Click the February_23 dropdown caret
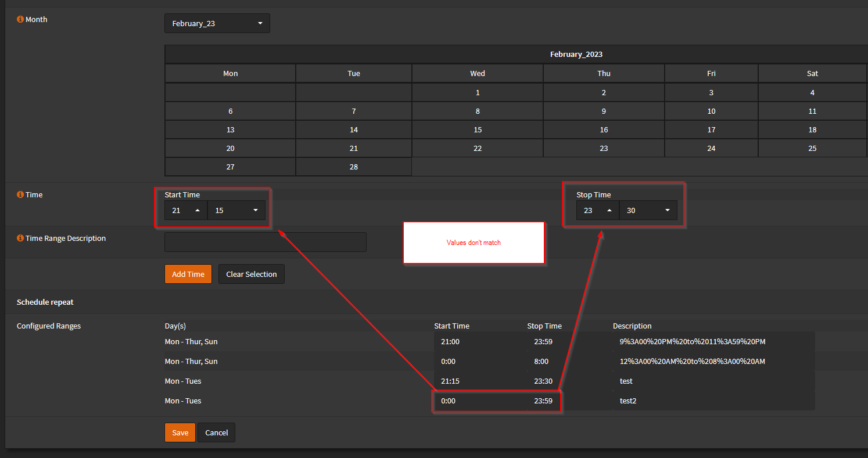Screen dimensions: 868x458 [260, 23]
